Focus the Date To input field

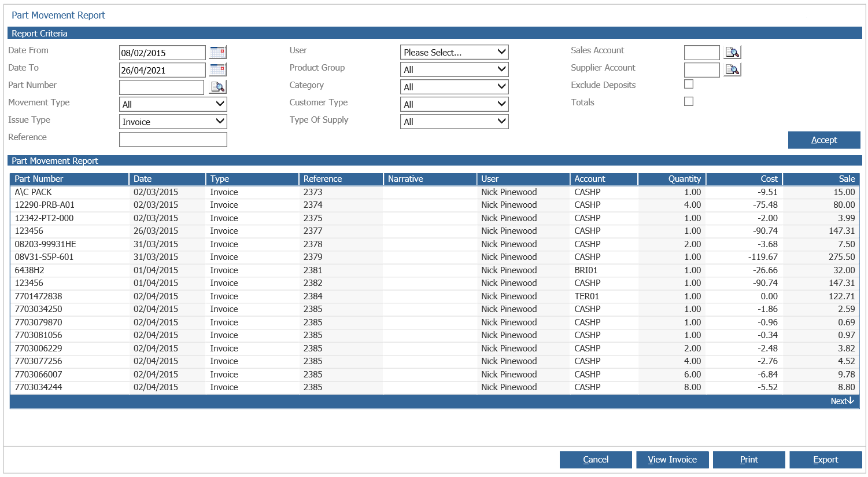click(x=162, y=70)
